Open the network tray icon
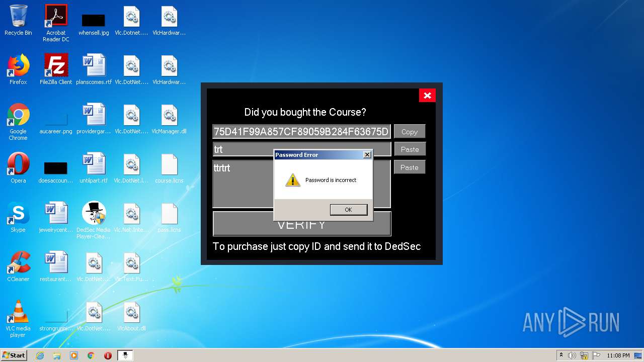Image resolution: width=644 pixels, height=362 pixels. coord(584,355)
